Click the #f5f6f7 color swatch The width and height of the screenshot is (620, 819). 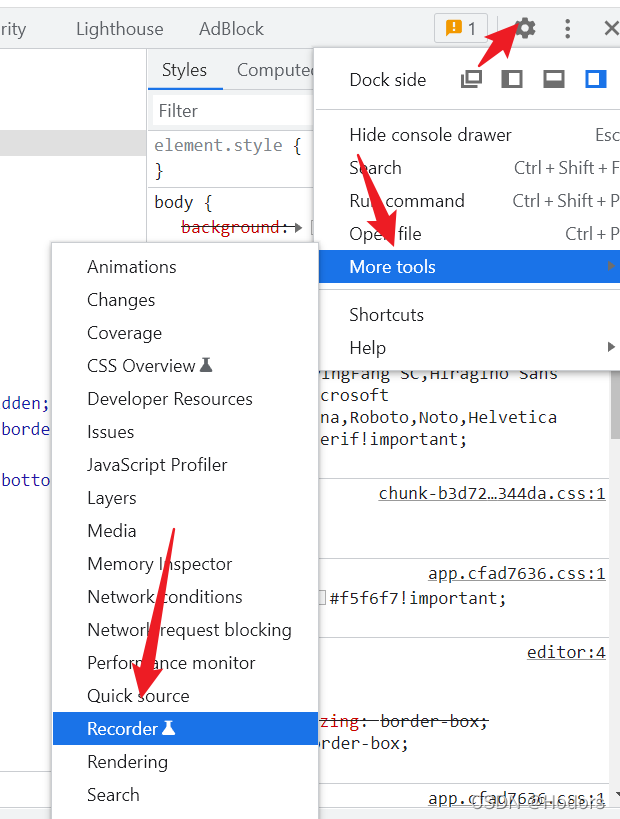click(x=322, y=598)
